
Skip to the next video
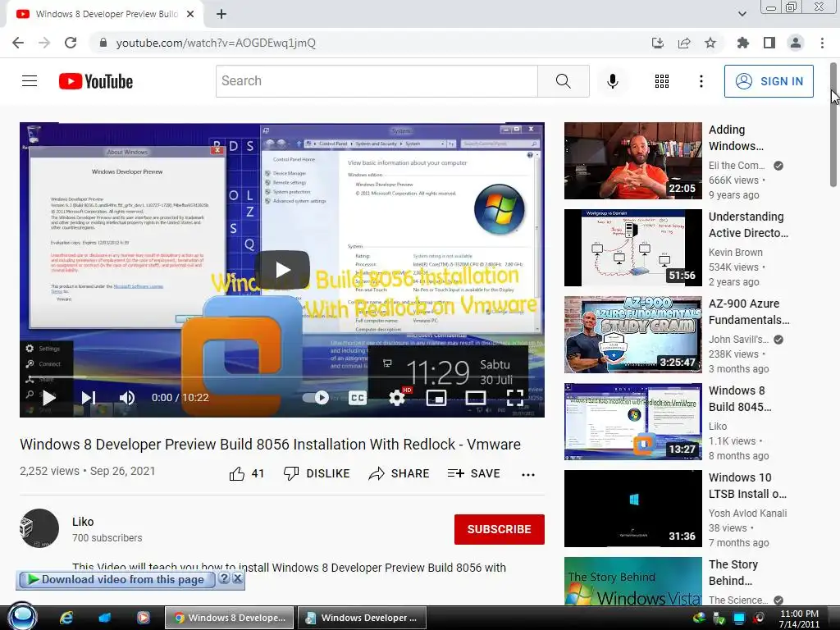88,398
